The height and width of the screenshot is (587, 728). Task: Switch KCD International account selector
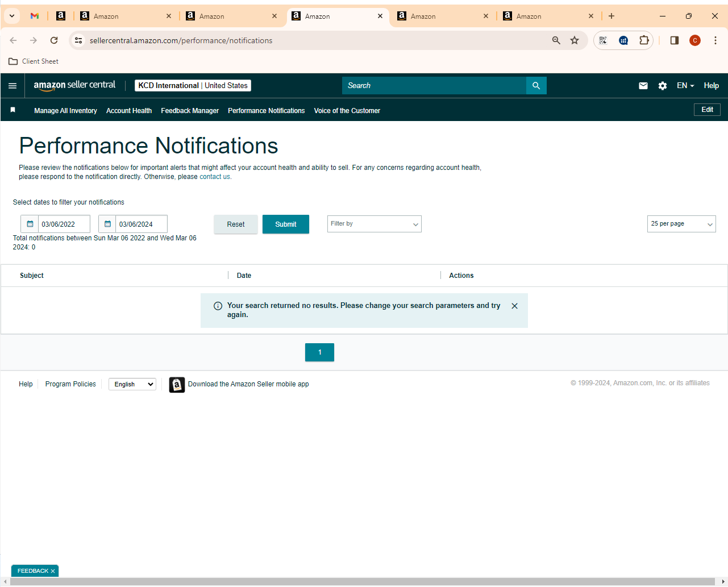(x=193, y=86)
